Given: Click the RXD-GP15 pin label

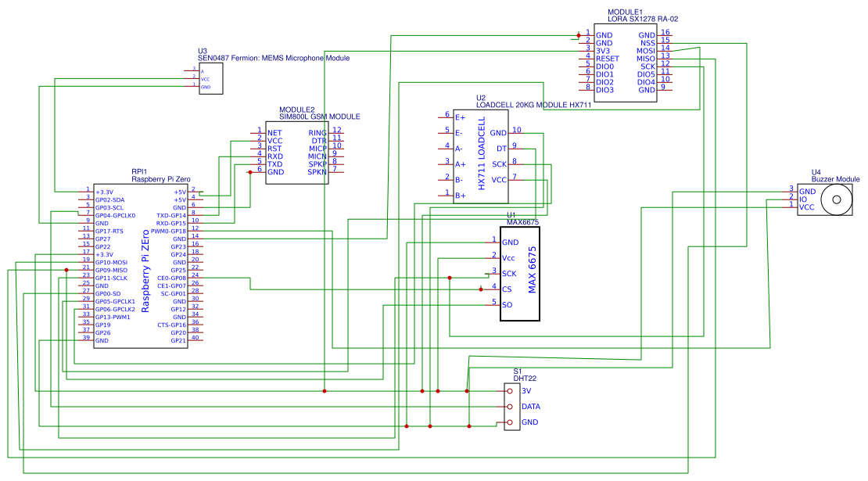Looking at the screenshot, I should pyautogui.click(x=171, y=224).
